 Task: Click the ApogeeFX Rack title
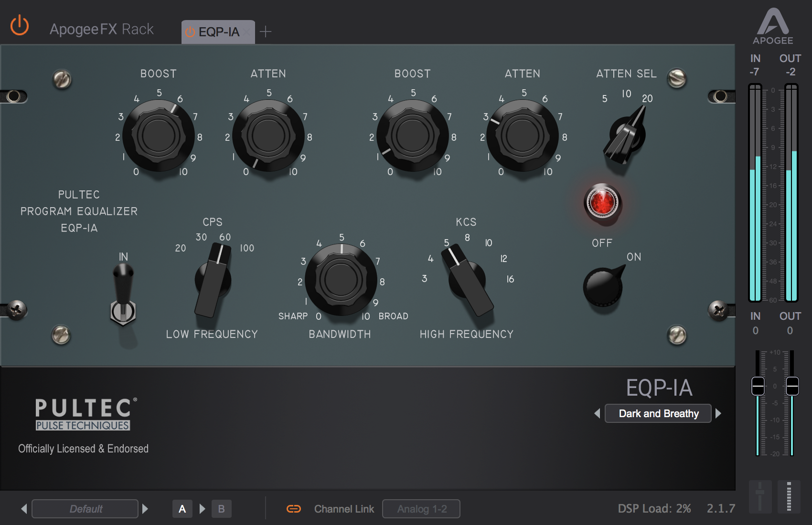[101, 29]
